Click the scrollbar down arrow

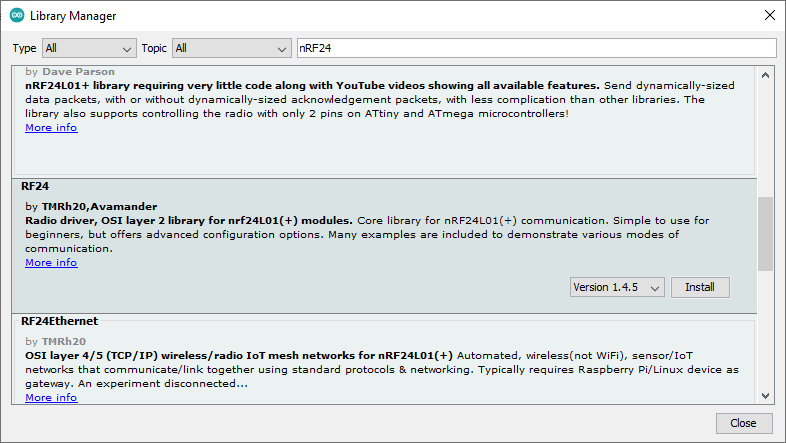[765, 396]
